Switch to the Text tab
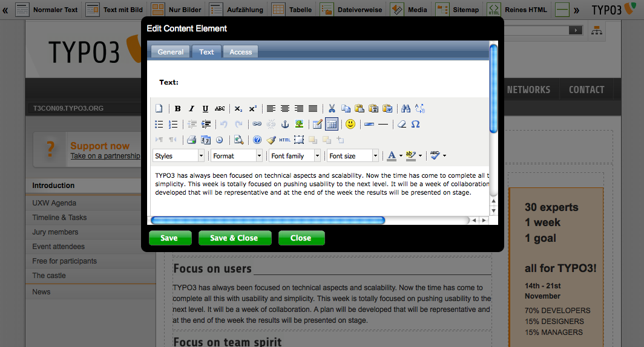The image size is (644, 347). point(206,51)
